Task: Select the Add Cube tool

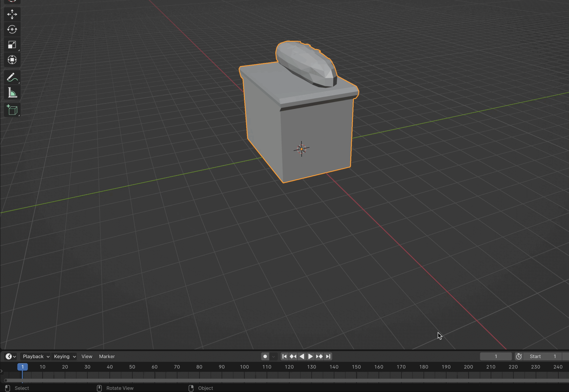Action: pyautogui.click(x=12, y=110)
